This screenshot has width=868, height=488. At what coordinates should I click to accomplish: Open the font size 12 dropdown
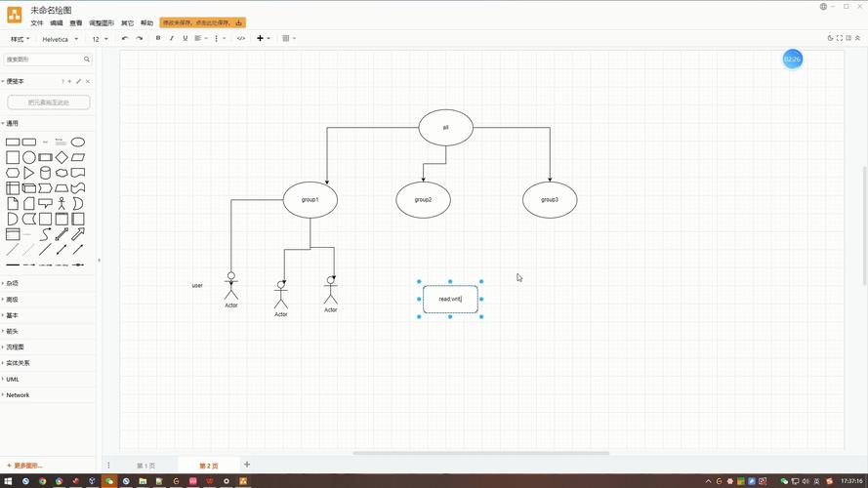pos(101,39)
